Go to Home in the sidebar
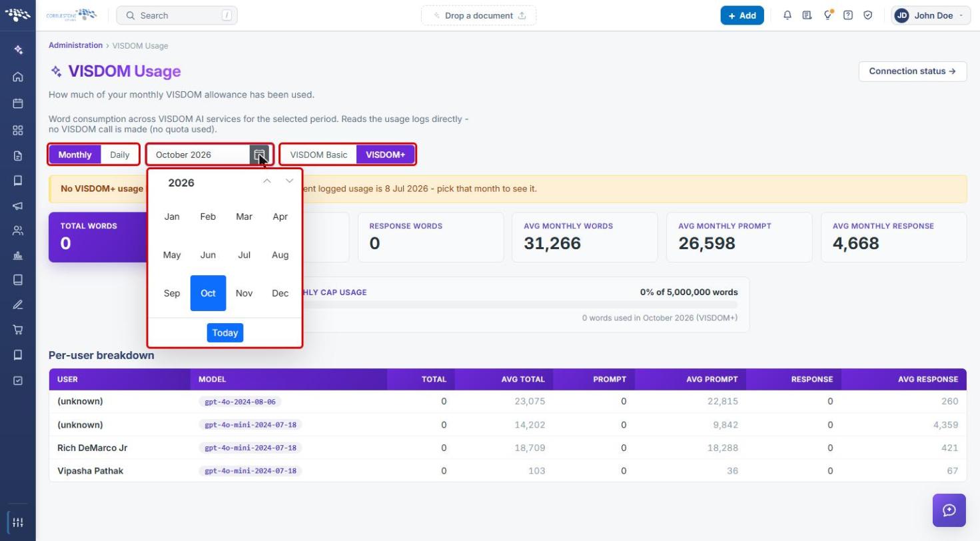 [x=18, y=77]
